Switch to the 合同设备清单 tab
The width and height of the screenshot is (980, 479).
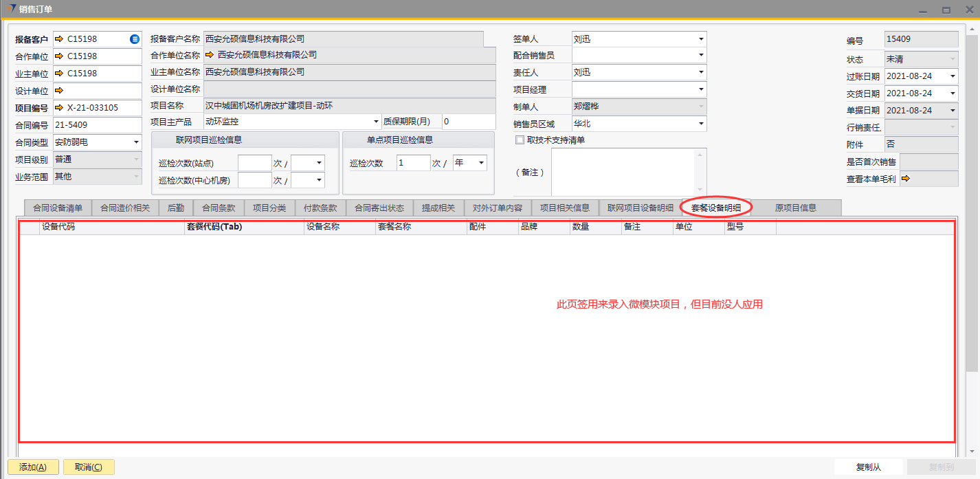(x=58, y=208)
